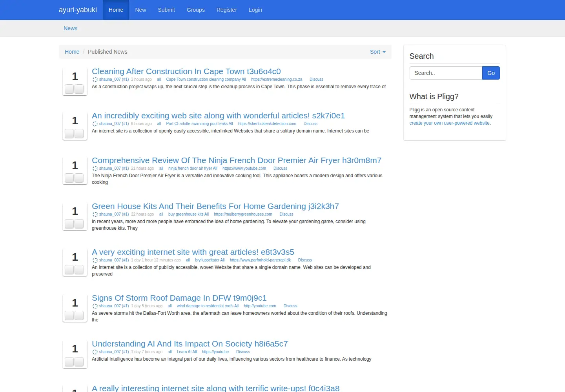Visit http://youtube.com link on Storm Roof story
The image size is (565, 392).
260,306
